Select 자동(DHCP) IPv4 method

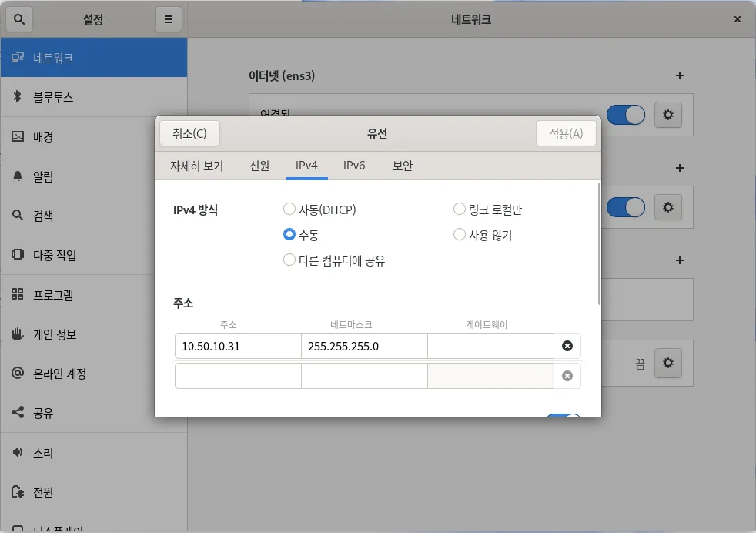(289, 210)
